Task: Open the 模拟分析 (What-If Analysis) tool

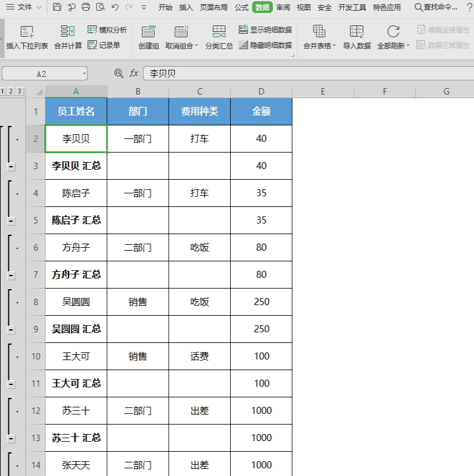Action: pos(108,28)
